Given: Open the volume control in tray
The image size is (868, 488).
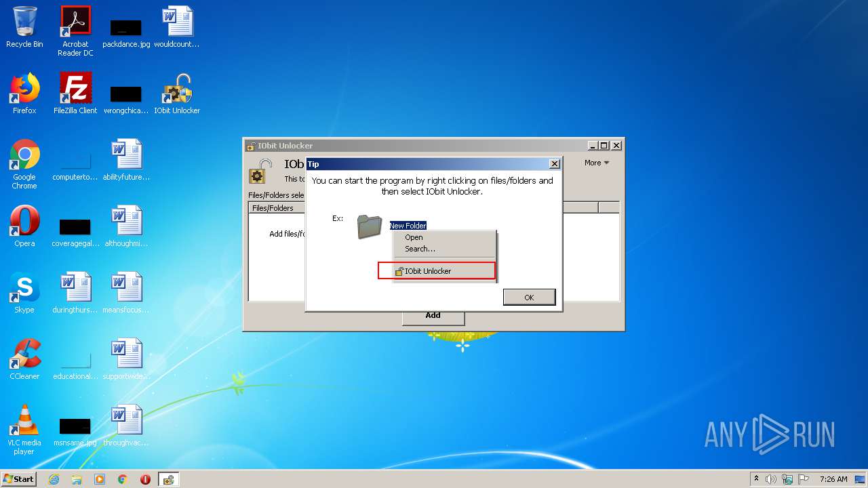Looking at the screenshot, I should (x=771, y=479).
